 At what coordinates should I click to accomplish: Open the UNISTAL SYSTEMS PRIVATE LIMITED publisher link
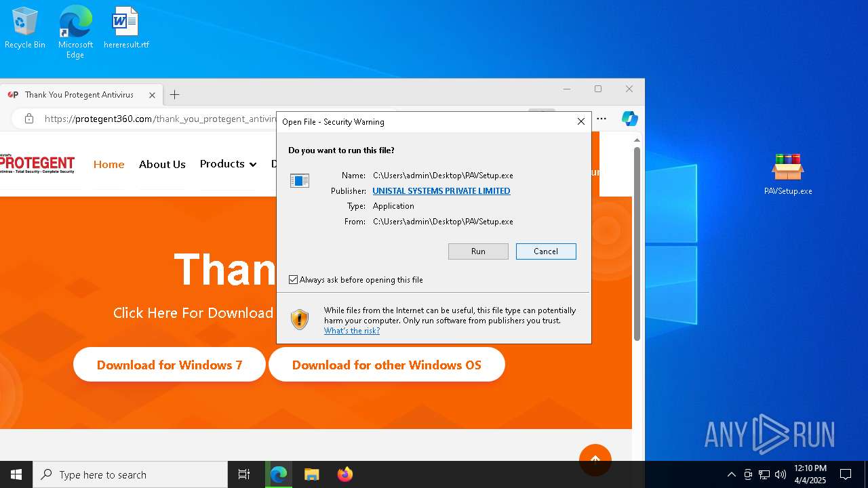441,191
